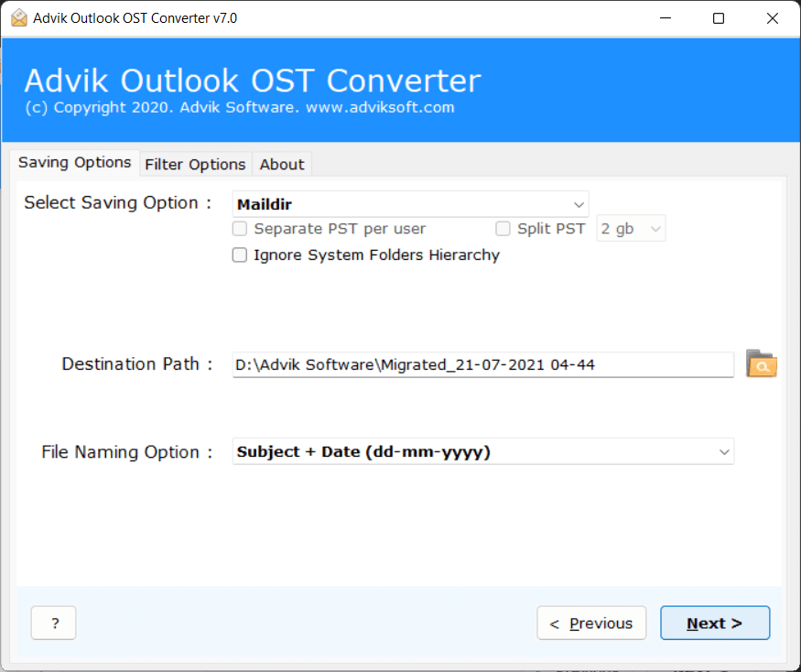Click the 'Advik Outlook OST Converter' banner heading
This screenshot has width=801, height=672.
(253, 81)
